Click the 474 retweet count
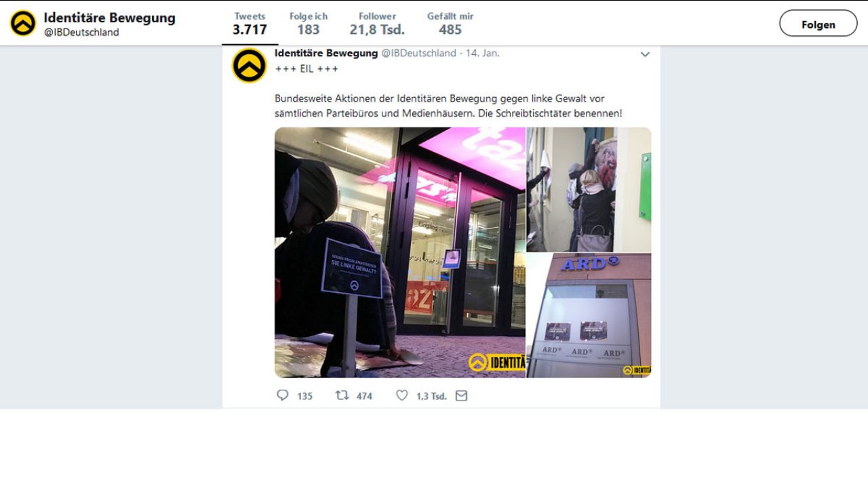 click(x=364, y=396)
